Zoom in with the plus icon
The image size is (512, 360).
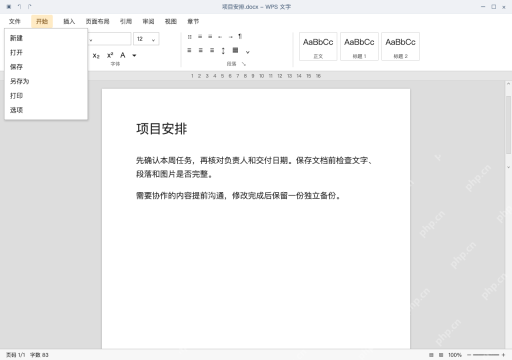[503, 355]
